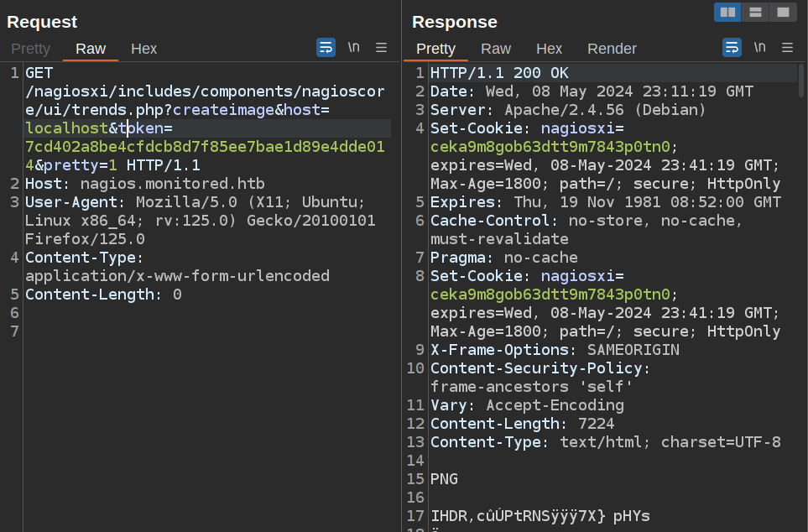The image size is (808, 532).
Task: Show non-printable characters in the Response panel
Action: point(760,48)
